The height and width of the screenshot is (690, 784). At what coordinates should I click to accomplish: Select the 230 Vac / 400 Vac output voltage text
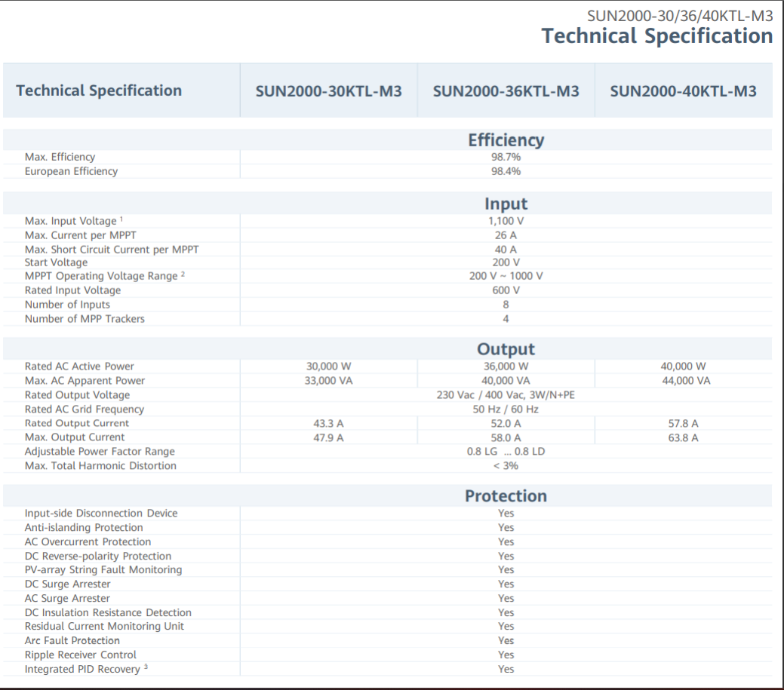(506, 395)
